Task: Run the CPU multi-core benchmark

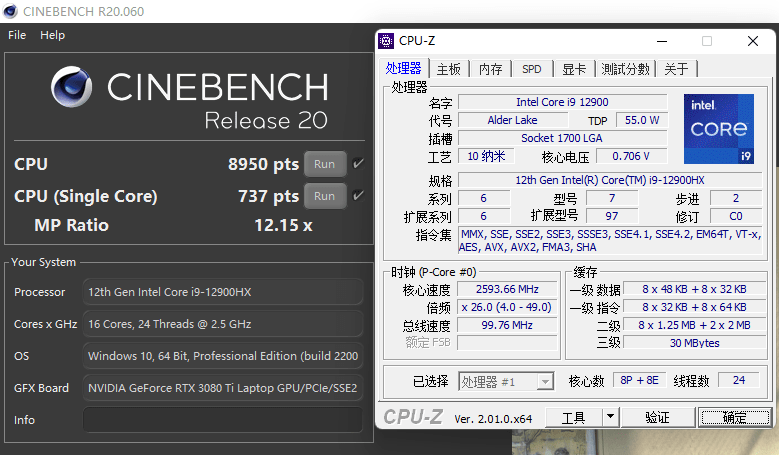Action: [325, 164]
